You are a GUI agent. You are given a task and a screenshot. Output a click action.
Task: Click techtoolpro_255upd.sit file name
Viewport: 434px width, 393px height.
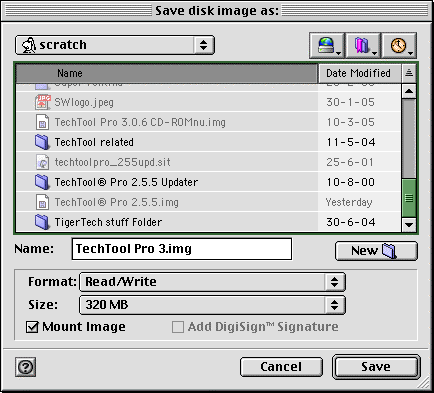113,162
